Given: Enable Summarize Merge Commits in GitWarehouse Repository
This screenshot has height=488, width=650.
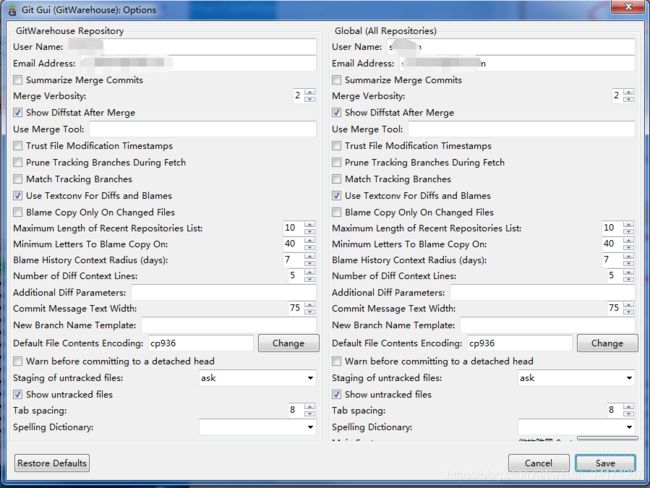Looking at the screenshot, I should coord(18,80).
